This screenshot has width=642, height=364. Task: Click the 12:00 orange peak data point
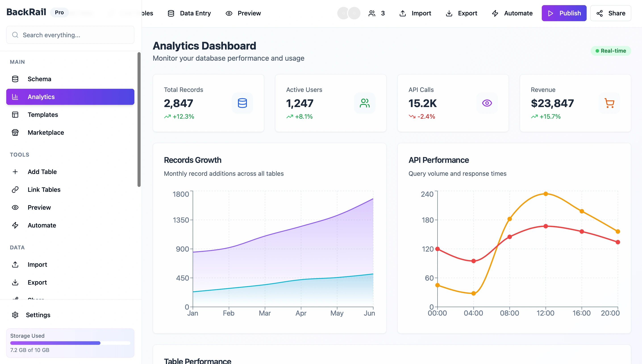(x=546, y=194)
